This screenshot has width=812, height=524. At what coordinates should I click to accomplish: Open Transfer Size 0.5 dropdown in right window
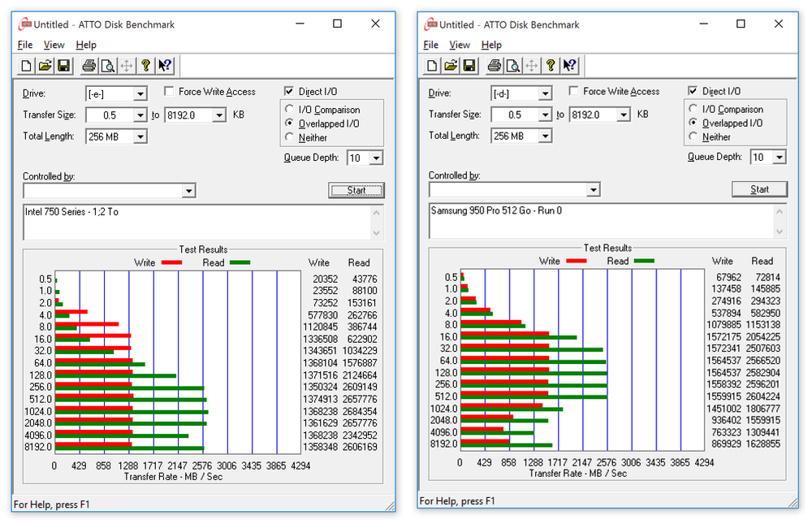[x=545, y=115]
